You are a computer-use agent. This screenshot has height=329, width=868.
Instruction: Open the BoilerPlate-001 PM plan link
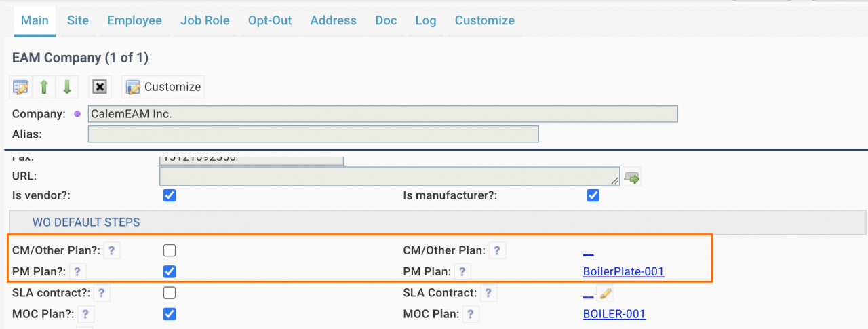624,272
